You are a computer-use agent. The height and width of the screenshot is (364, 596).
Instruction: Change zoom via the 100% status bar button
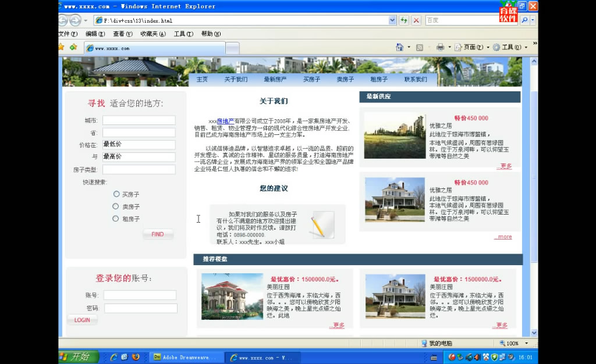(x=509, y=343)
